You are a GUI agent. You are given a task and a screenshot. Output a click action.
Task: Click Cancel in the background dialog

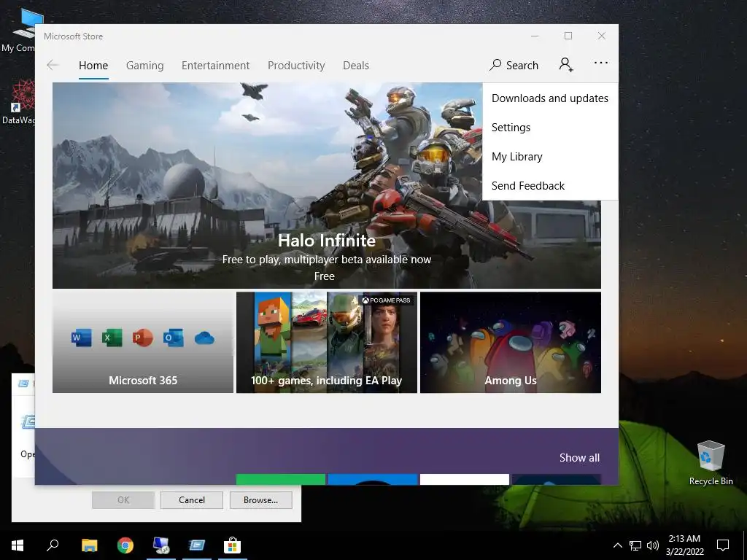click(x=192, y=500)
